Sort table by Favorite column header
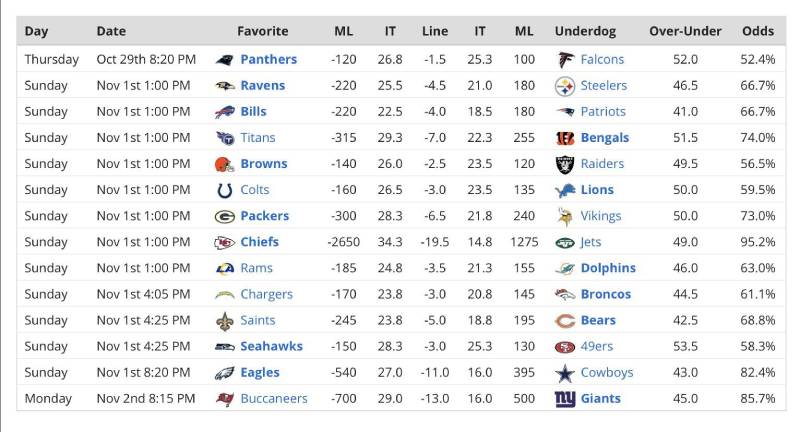Viewport: 800px width, 432px height. (x=263, y=31)
